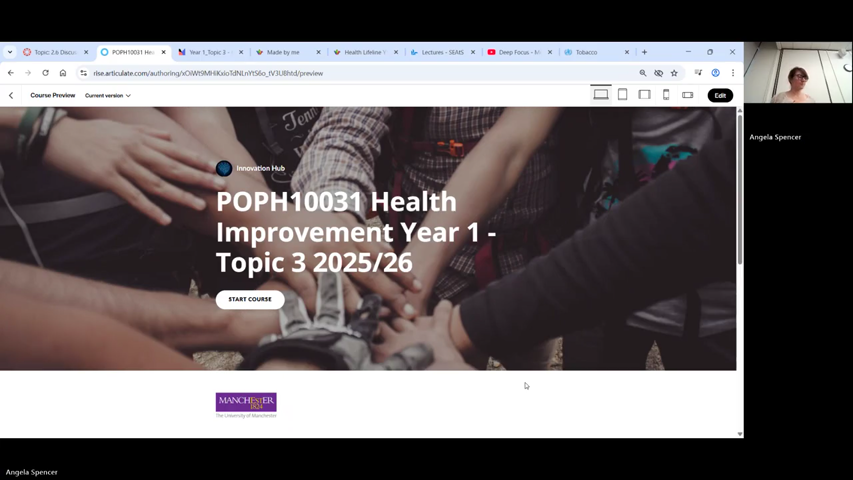853x480 pixels.
Task: Click the back arrow beside Course Preview
Action: coord(11,96)
